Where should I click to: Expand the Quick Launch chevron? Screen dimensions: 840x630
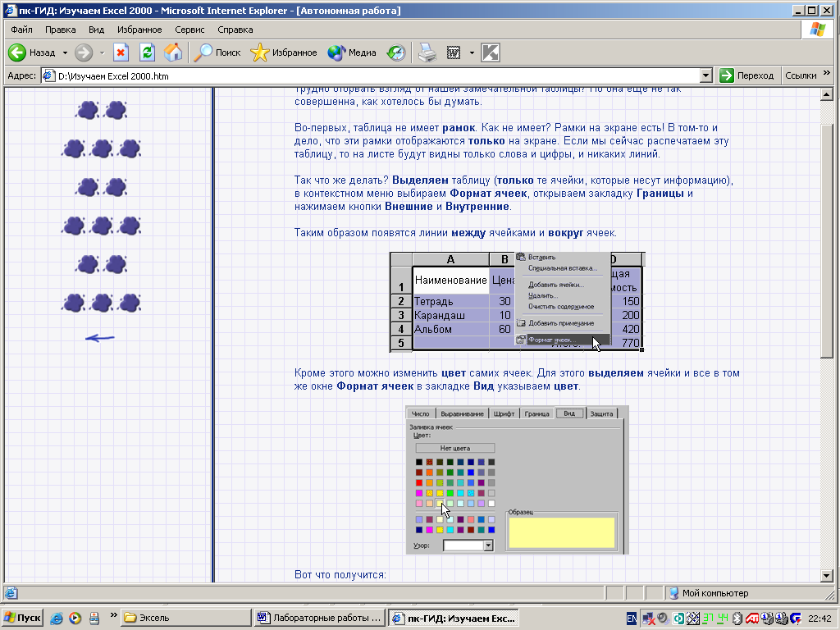[x=113, y=615]
